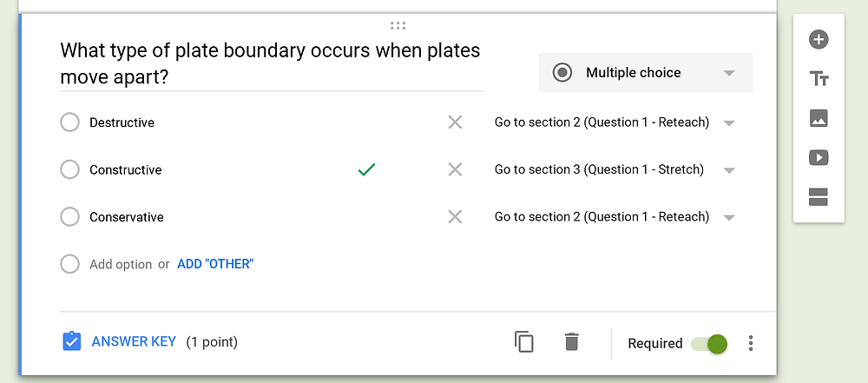Click the add question plus icon
Screen dimensions: 868x383
tap(819, 40)
